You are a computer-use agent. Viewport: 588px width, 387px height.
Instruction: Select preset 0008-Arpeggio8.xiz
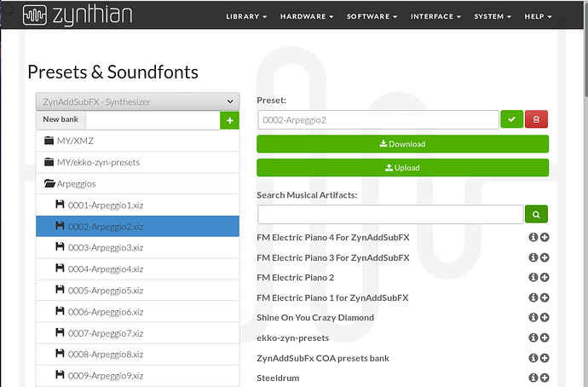click(137, 355)
